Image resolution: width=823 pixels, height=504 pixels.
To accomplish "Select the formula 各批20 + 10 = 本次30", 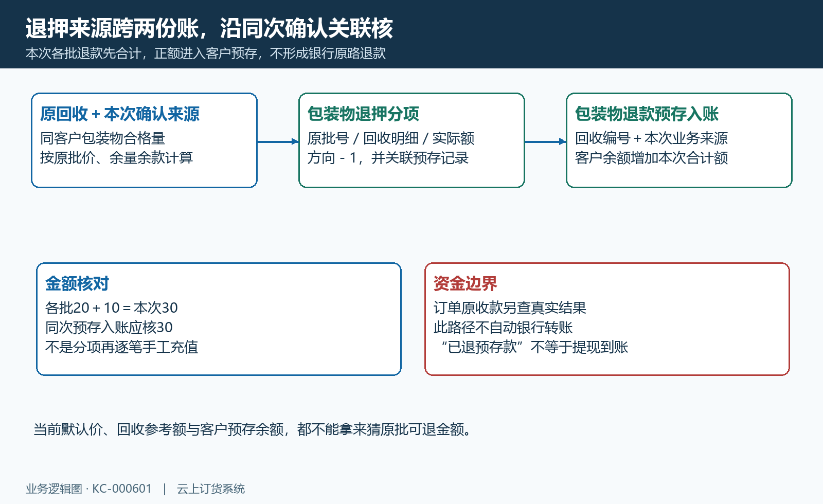I will tap(112, 308).
